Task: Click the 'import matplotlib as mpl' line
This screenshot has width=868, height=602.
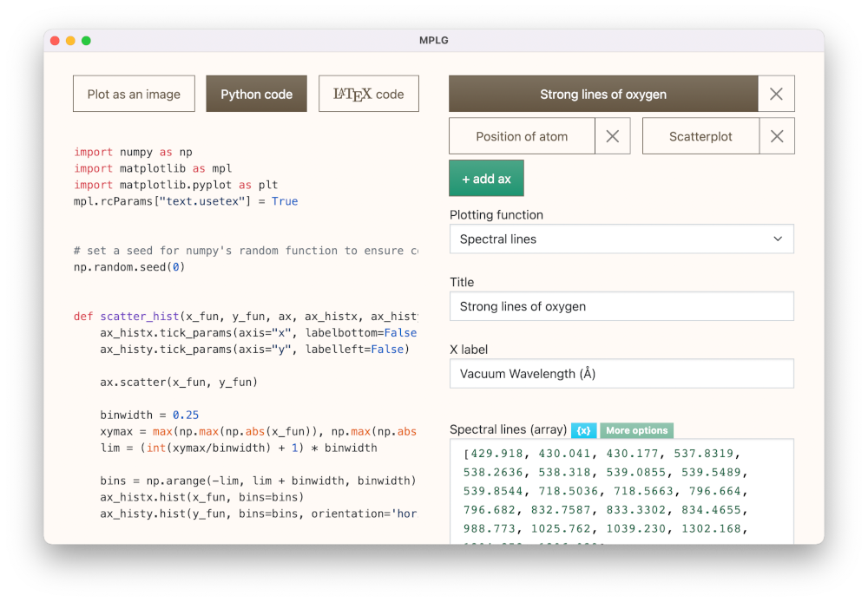Action: point(153,168)
